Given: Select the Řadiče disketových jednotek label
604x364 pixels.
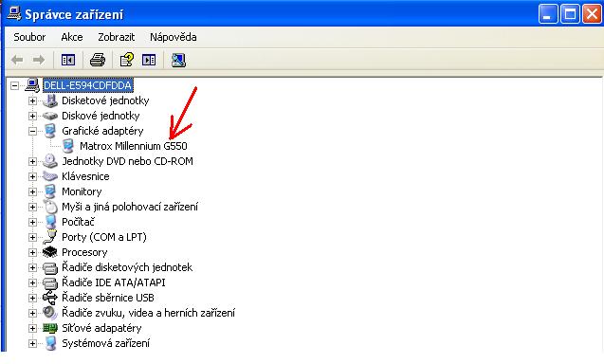Looking at the screenshot, I should [127, 267].
